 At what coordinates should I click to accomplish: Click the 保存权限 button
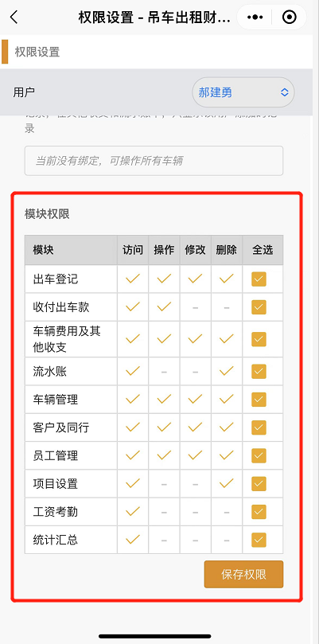point(243,574)
